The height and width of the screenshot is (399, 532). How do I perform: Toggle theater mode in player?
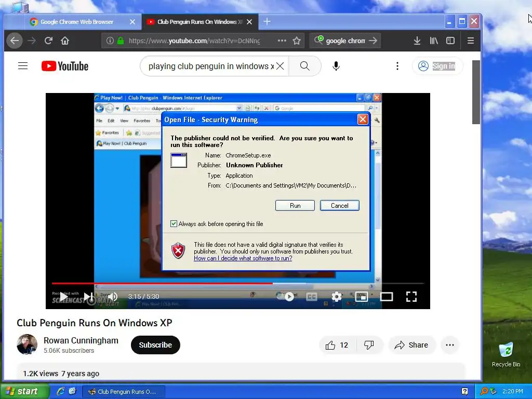click(387, 297)
